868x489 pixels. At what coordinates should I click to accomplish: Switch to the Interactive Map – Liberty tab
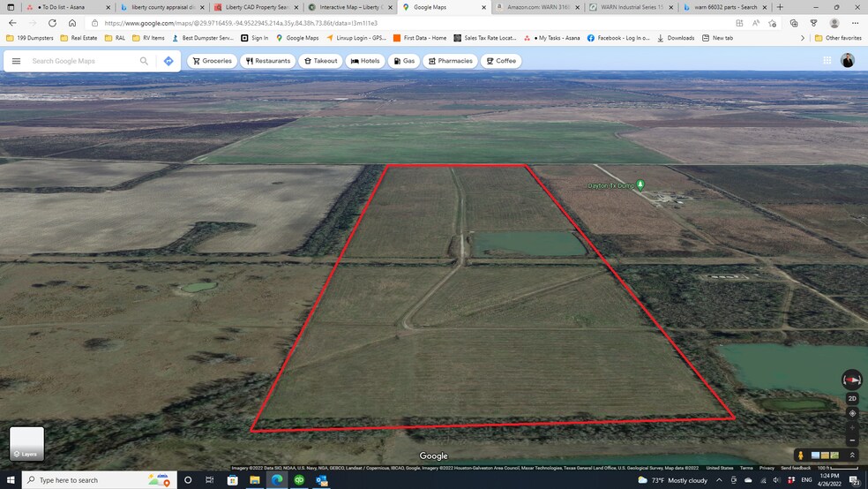[350, 7]
